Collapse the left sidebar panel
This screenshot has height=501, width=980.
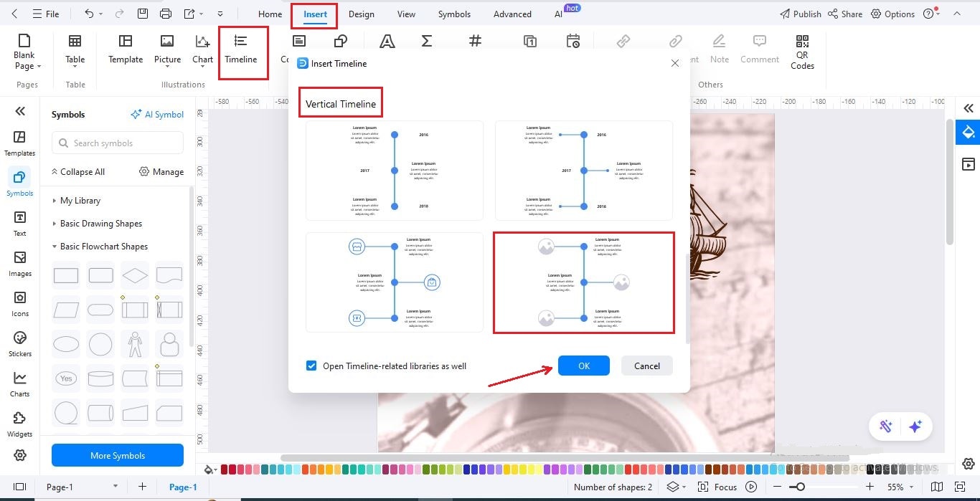click(20, 110)
